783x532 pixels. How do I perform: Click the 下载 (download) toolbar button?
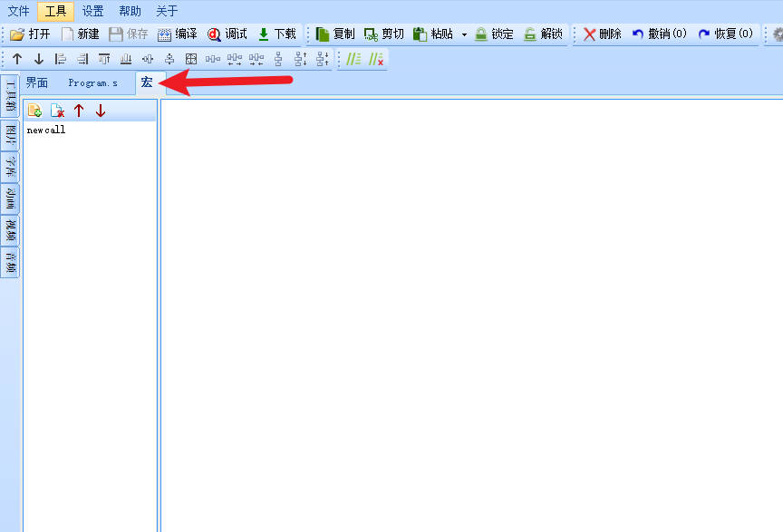tap(277, 34)
